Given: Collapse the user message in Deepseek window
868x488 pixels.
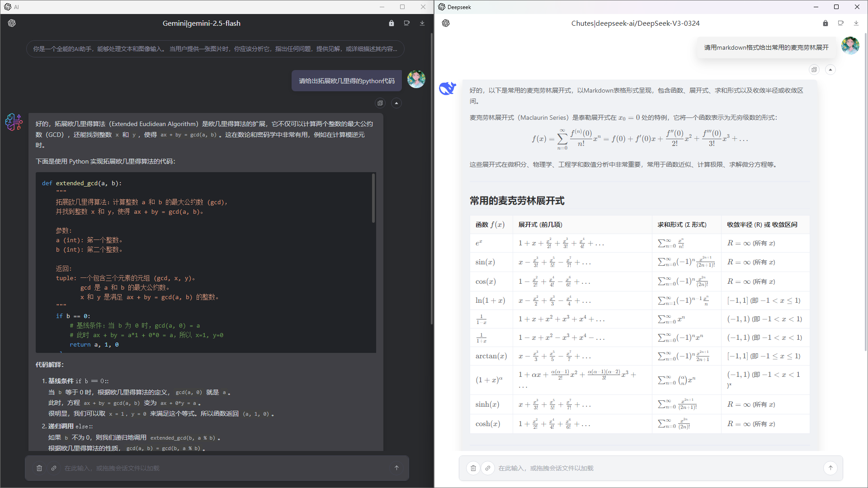Looking at the screenshot, I should (x=830, y=70).
